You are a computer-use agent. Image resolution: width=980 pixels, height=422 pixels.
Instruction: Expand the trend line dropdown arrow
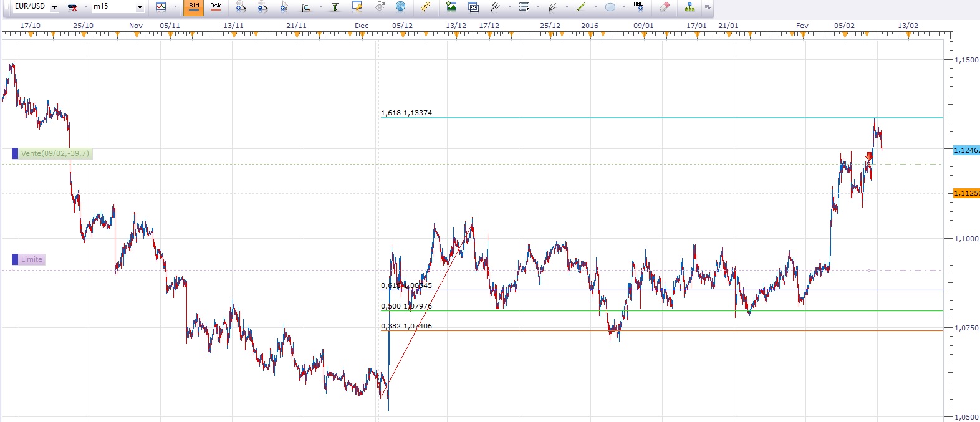(x=595, y=6)
